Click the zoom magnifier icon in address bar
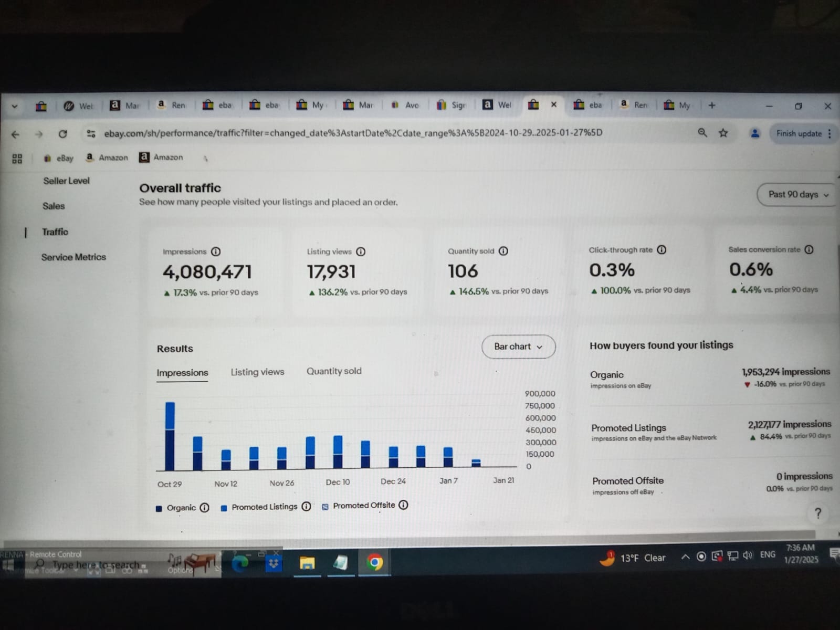The image size is (840, 630). click(702, 133)
